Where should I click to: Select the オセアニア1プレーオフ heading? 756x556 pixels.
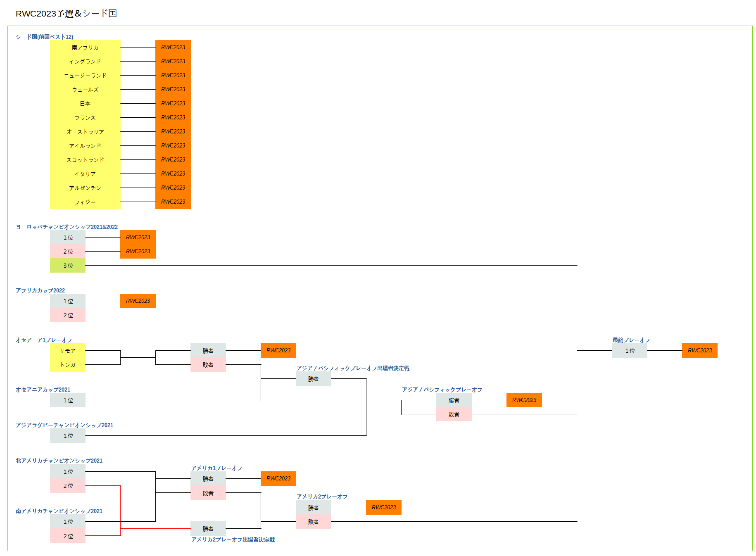coord(44,340)
